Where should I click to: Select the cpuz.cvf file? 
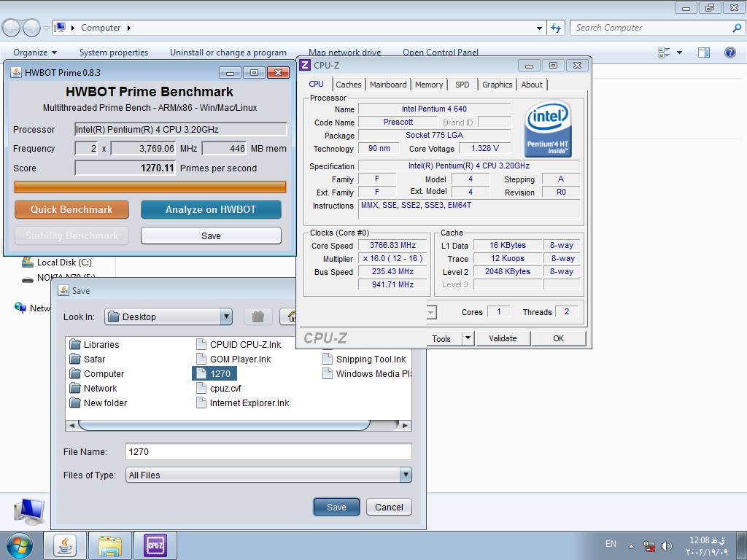coord(219,388)
